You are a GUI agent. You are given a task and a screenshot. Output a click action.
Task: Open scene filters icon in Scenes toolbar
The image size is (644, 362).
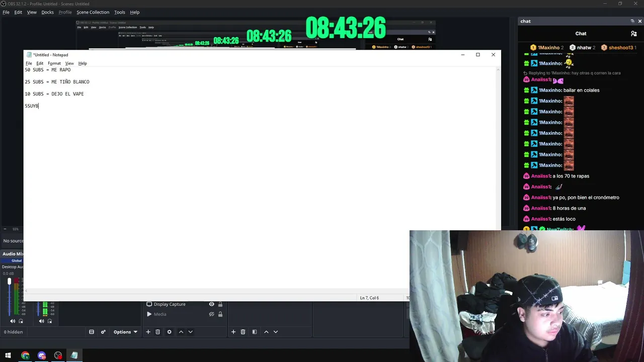255,332
